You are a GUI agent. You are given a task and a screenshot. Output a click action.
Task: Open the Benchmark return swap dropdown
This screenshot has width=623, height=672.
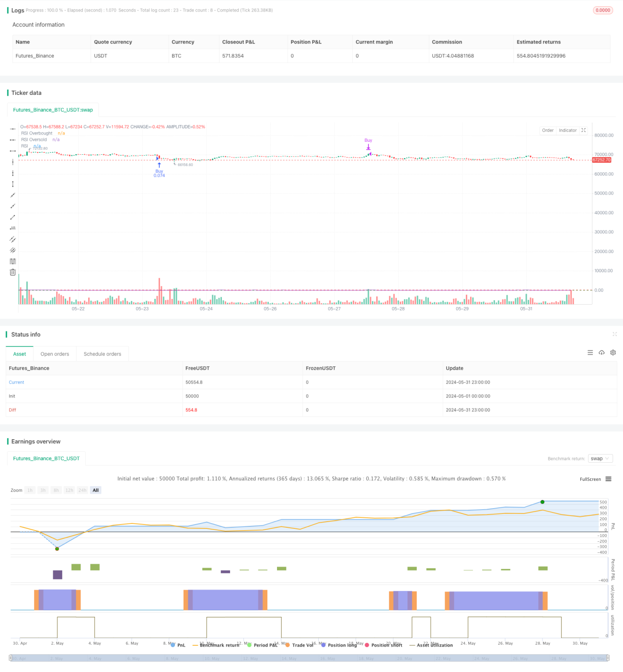click(x=600, y=458)
